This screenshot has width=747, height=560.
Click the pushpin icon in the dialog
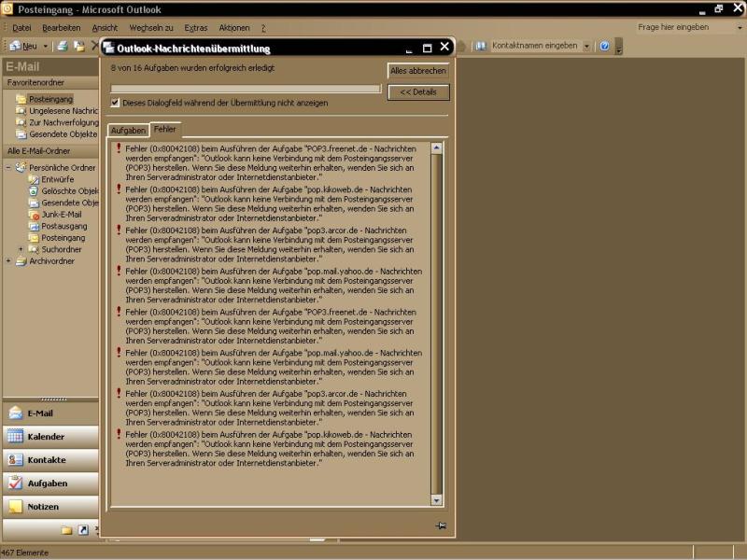[441, 525]
